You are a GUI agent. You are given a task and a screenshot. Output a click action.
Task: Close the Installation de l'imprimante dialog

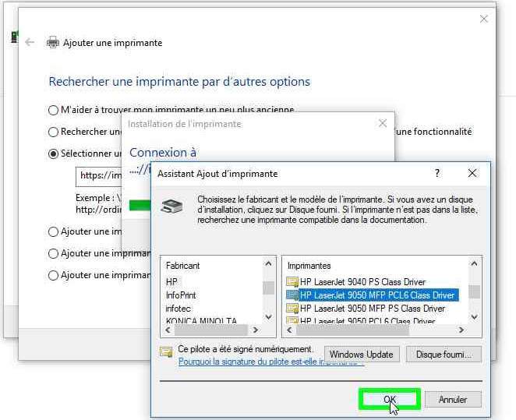(382, 124)
